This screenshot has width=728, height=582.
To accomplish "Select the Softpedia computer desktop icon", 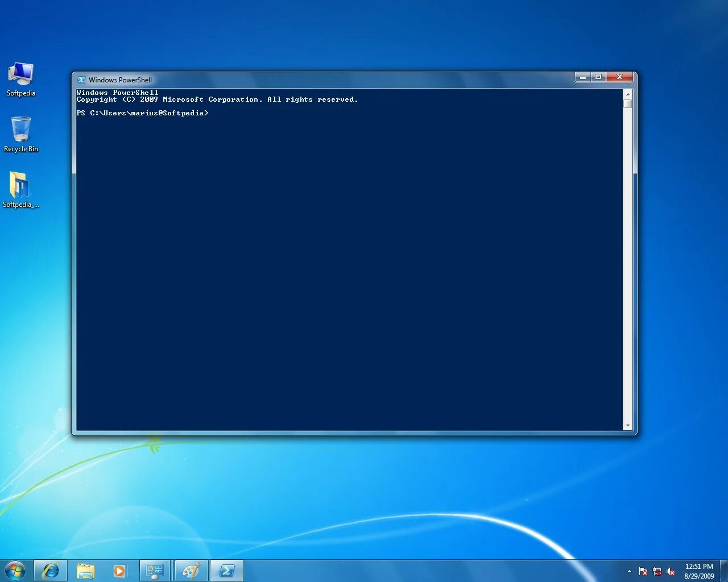I will point(21,80).
